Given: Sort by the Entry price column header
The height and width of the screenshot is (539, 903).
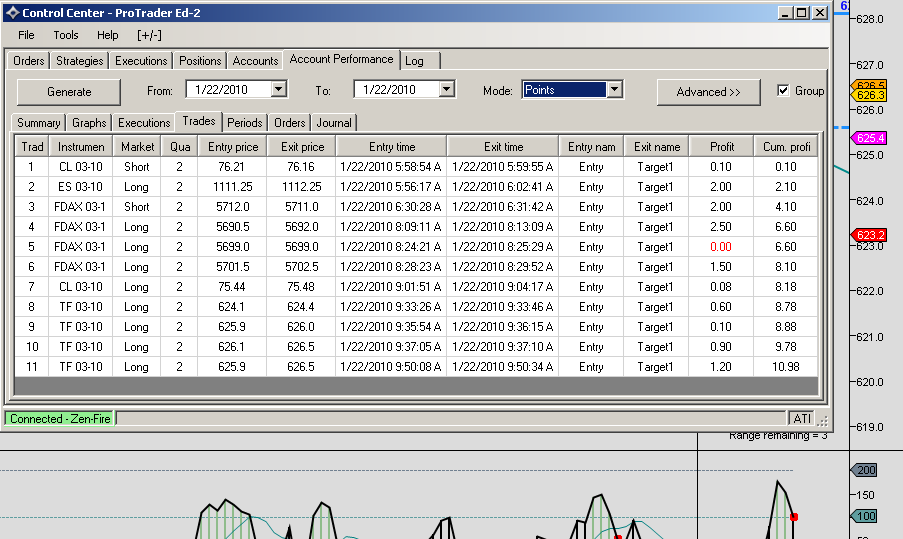Looking at the screenshot, I should point(233,147).
